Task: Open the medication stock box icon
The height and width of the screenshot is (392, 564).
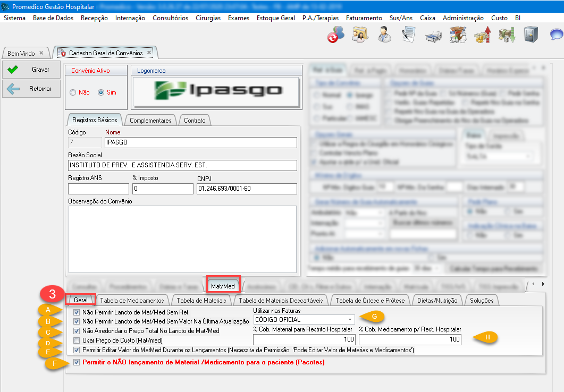Action: click(457, 35)
